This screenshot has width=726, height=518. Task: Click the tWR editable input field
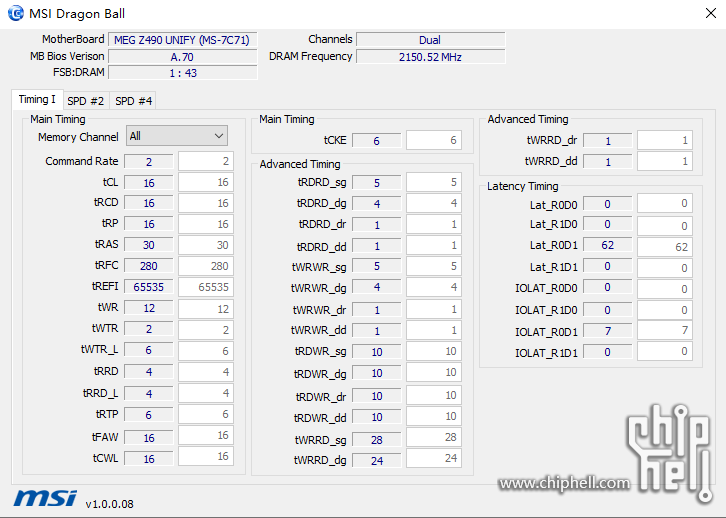click(x=206, y=309)
